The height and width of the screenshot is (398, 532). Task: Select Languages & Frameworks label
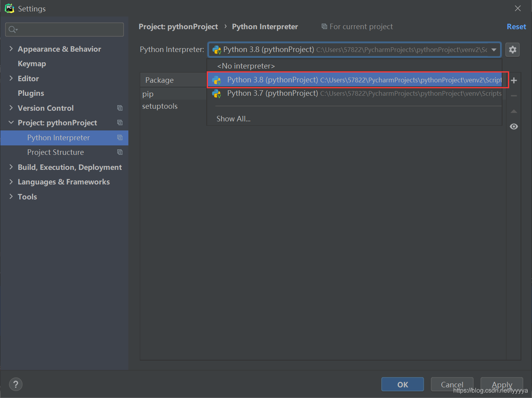64,182
